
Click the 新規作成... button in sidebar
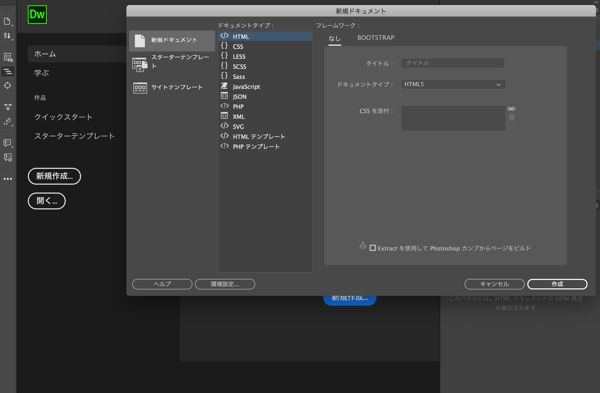point(54,176)
